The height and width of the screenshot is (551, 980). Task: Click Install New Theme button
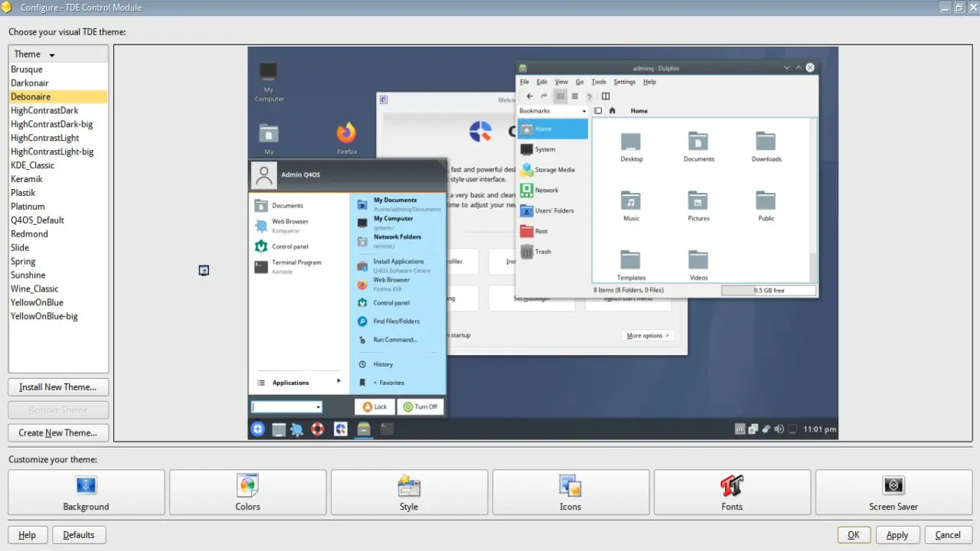point(58,387)
